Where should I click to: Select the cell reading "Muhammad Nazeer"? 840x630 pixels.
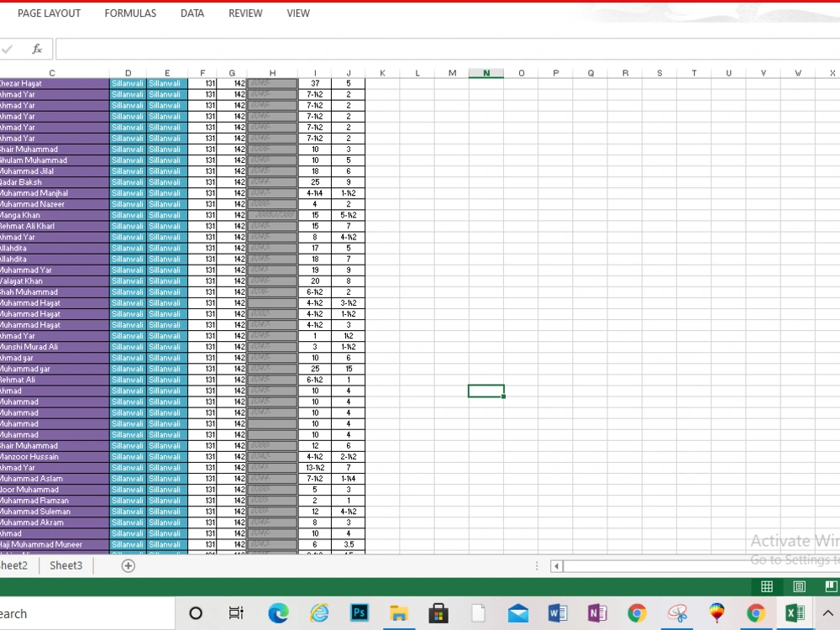[x=55, y=204]
